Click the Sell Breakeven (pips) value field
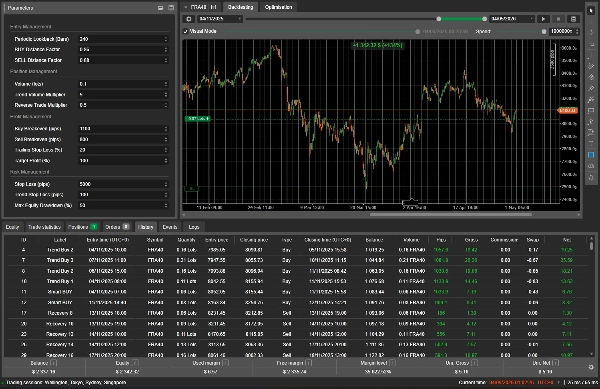Image resolution: width=600 pixels, height=389 pixels. coord(123,139)
